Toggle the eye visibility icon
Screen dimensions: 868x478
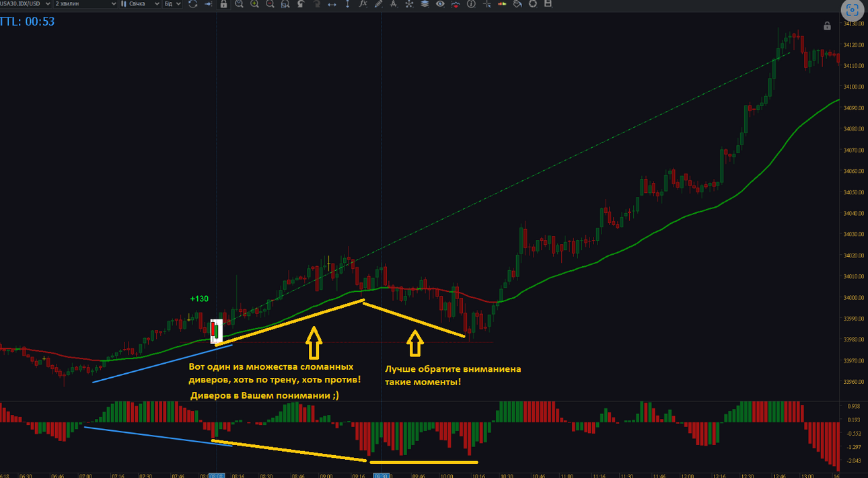(440, 4)
